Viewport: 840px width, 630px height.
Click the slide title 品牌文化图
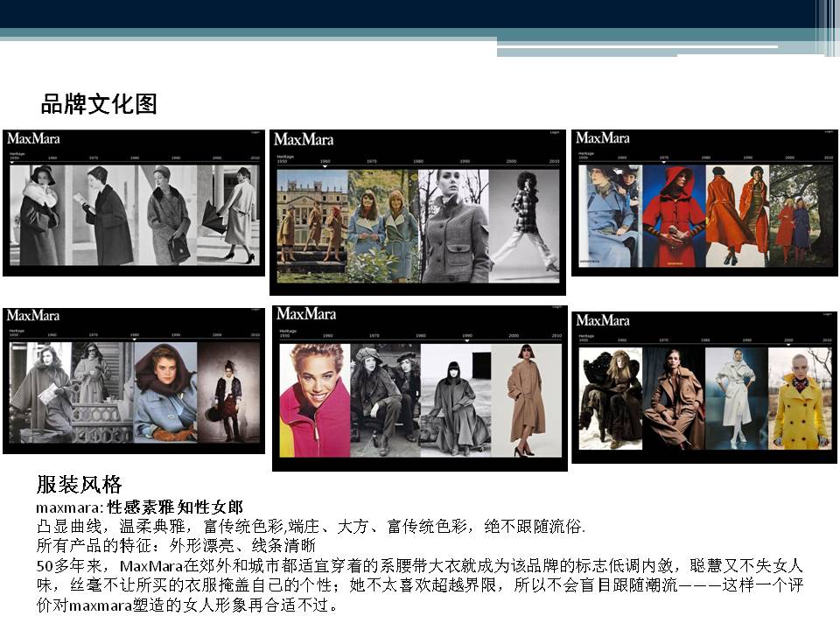pos(99,104)
